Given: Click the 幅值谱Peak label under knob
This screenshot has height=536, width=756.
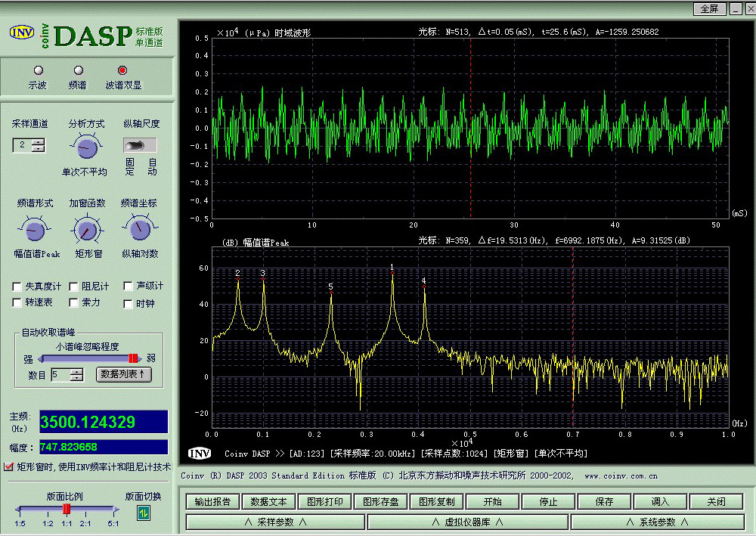Looking at the screenshot, I should 36,254.
